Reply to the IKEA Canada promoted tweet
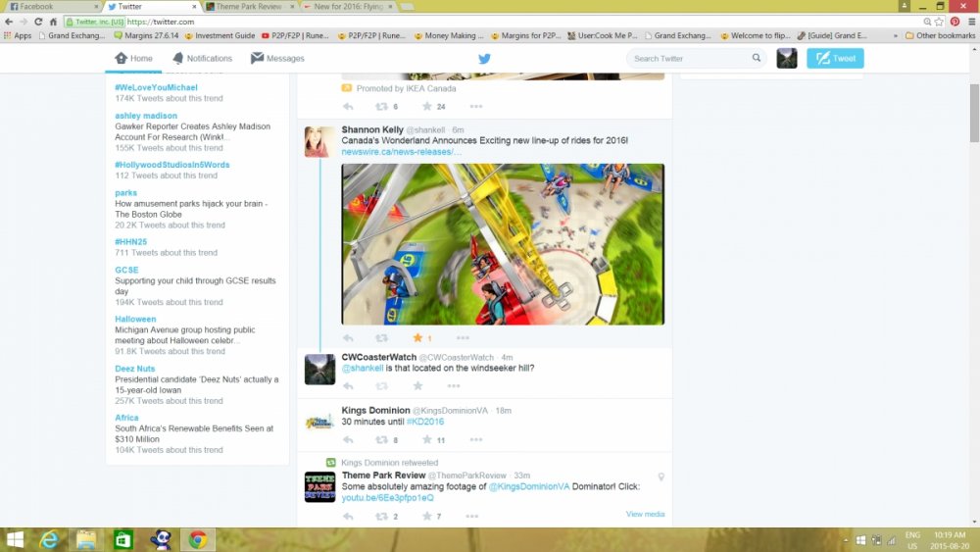The width and height of the screenshot is (980, 552). click(348, 106)
